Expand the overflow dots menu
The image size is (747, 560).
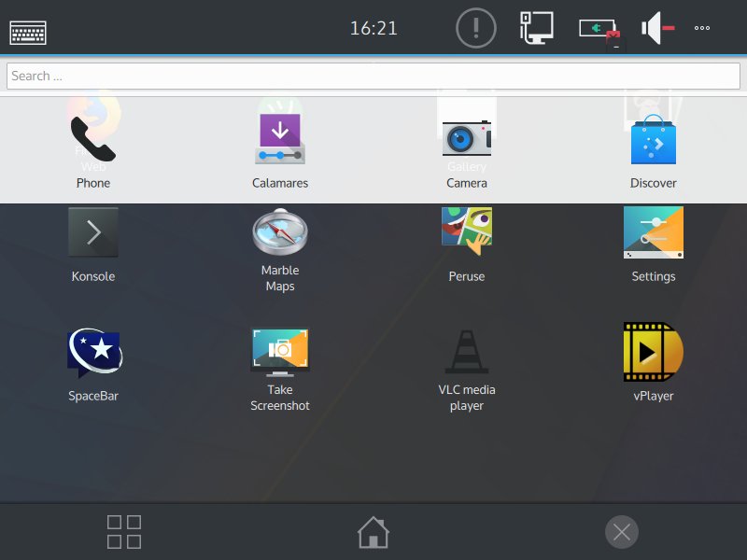pyautogui.click(x=702, y=27)
